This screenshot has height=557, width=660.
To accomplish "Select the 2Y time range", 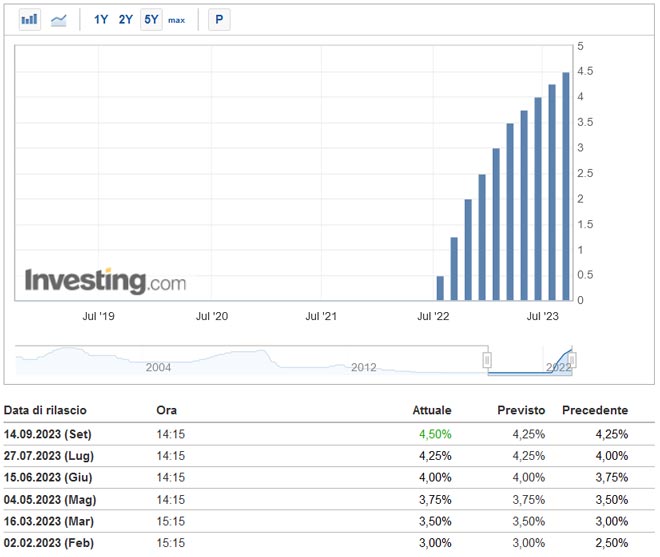I will pos(126,19).
